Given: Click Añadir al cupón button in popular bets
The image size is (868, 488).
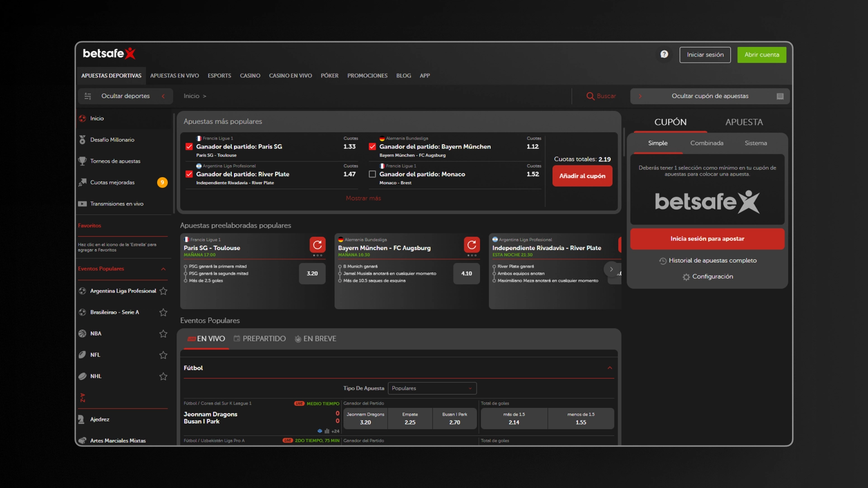Looking at the screenshot, I should [582, 175].
